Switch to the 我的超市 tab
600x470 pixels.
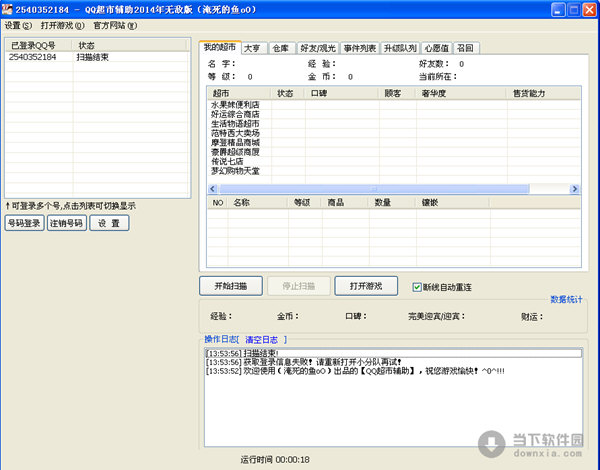point(220,47)
